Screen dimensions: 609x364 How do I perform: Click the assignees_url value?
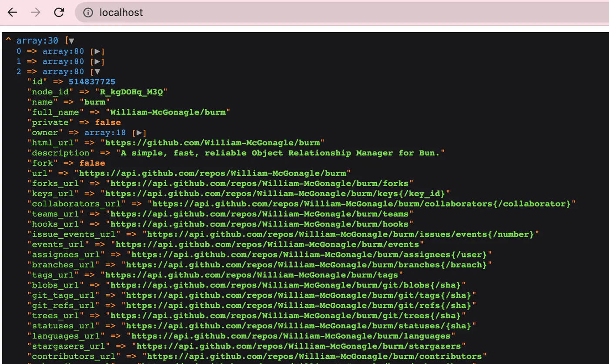point(309,254)
